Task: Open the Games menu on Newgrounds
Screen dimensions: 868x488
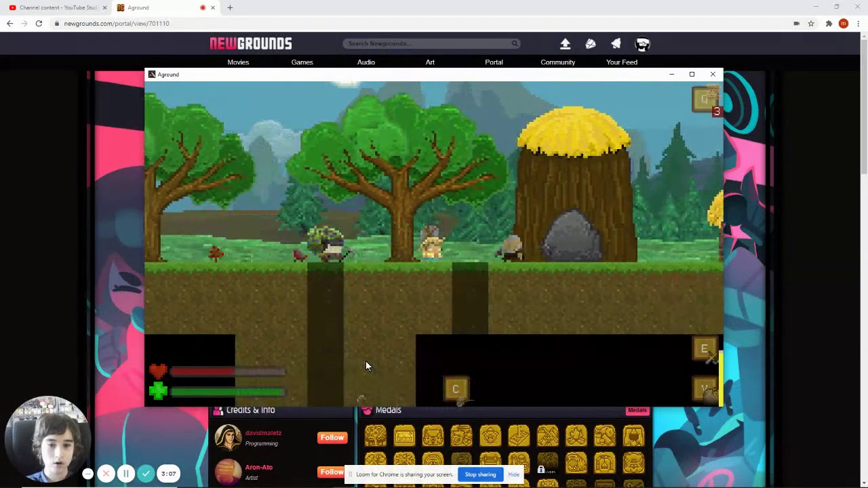Action: coord(302,62)
